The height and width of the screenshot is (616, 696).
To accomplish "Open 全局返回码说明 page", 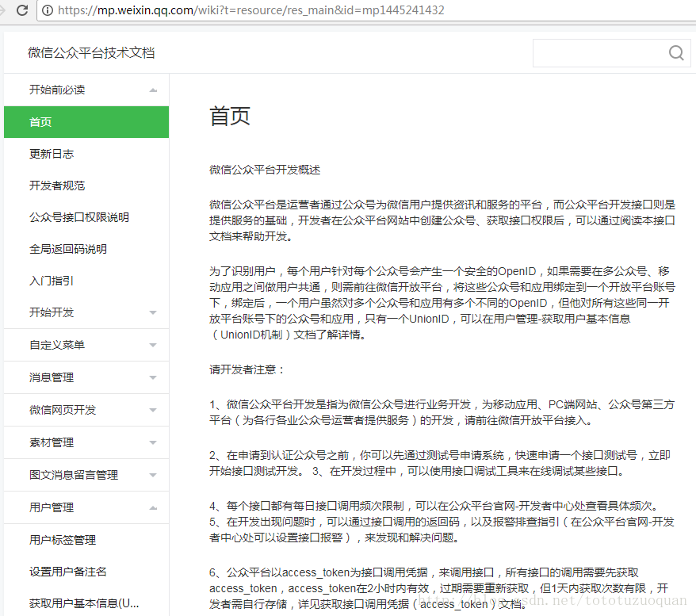I will pos(68,249).
